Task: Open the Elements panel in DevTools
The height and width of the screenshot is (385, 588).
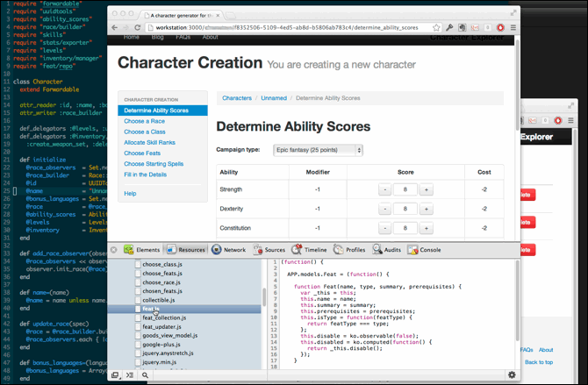Action: point(142,250)
